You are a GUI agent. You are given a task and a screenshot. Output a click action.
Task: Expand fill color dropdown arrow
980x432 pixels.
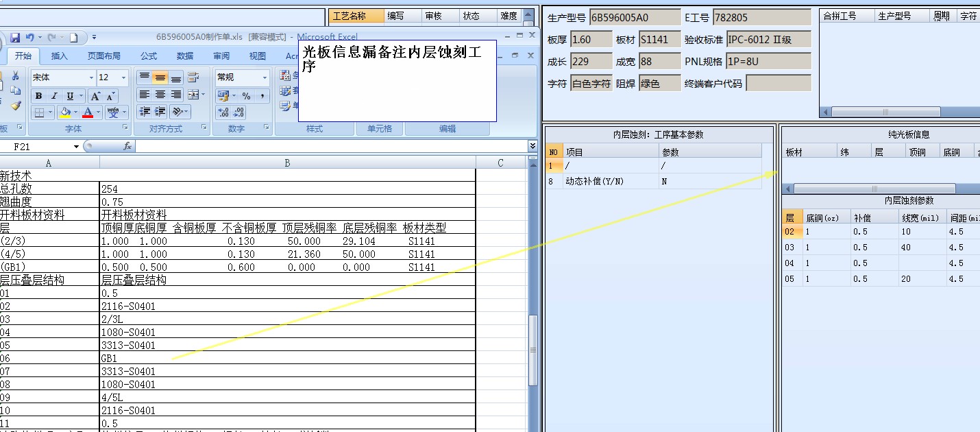[75, 112]
